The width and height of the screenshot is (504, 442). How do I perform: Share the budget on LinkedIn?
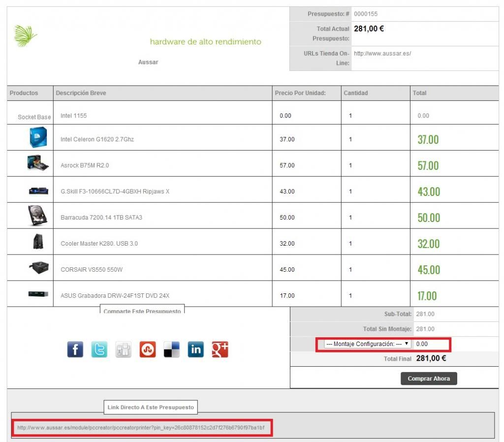point(196,349)
